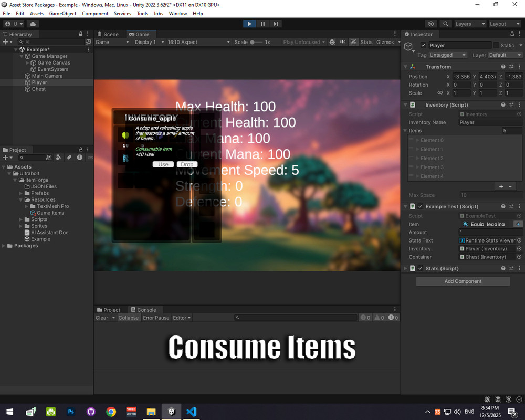Click the Use button in the apple tooltip

point(163,164)
